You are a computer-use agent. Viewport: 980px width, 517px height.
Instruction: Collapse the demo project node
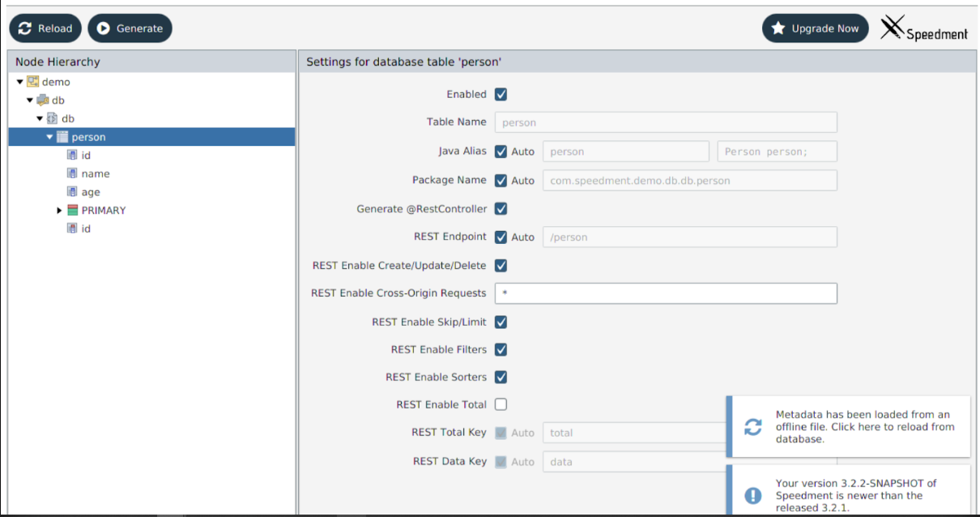coord(21,82)
